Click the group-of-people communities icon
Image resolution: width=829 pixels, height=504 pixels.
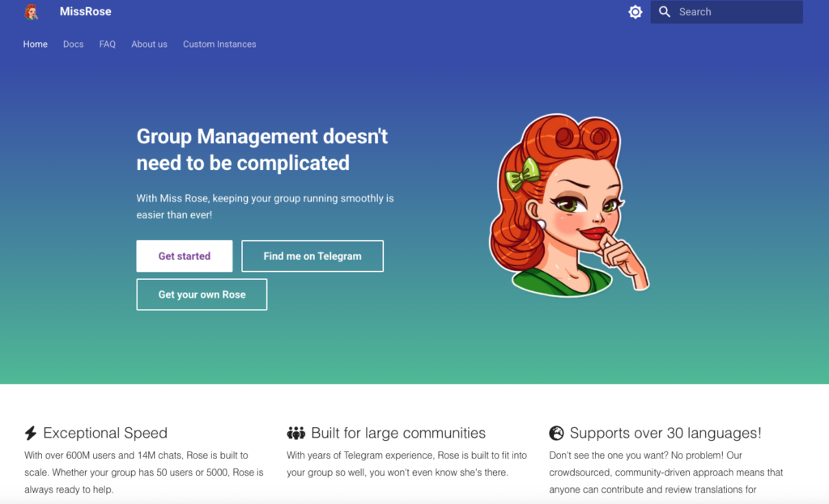tap(298, 433)
